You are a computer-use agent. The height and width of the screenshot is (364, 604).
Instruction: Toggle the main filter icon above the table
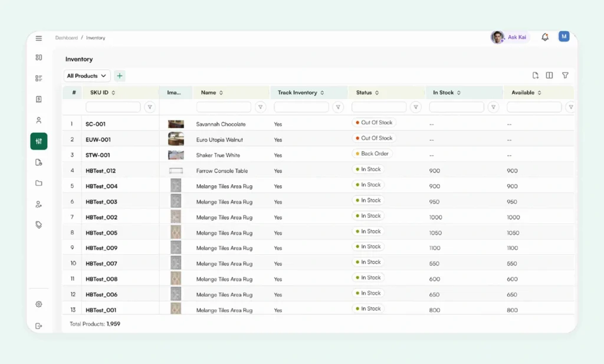click(565, 76)
